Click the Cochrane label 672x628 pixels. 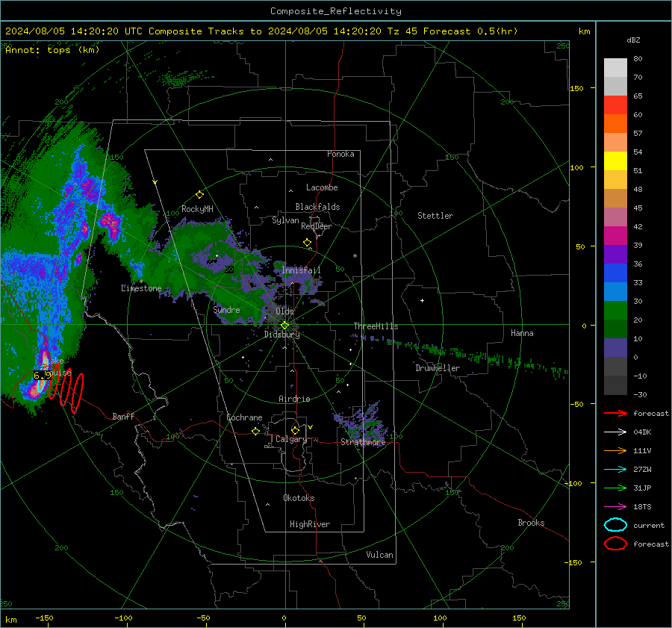coord(244,417)
